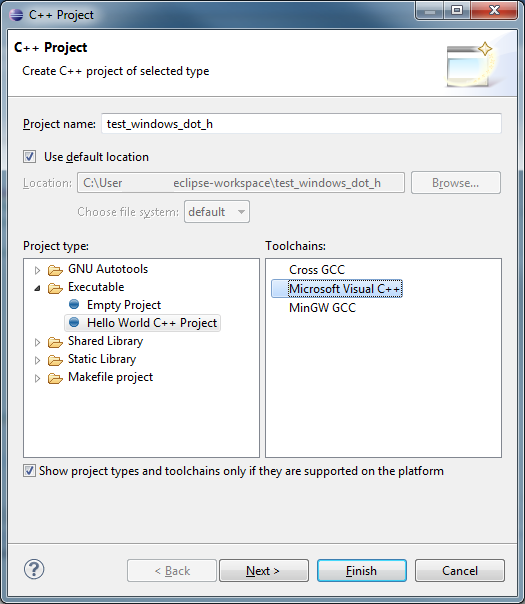The width and height of the screenshot is (525, 604).
Task: Toggle Show project types only if supported
Action: 29,471
